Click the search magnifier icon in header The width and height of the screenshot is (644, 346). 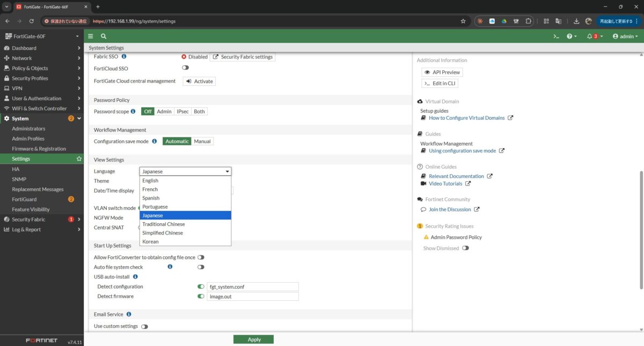click(104, 36)
